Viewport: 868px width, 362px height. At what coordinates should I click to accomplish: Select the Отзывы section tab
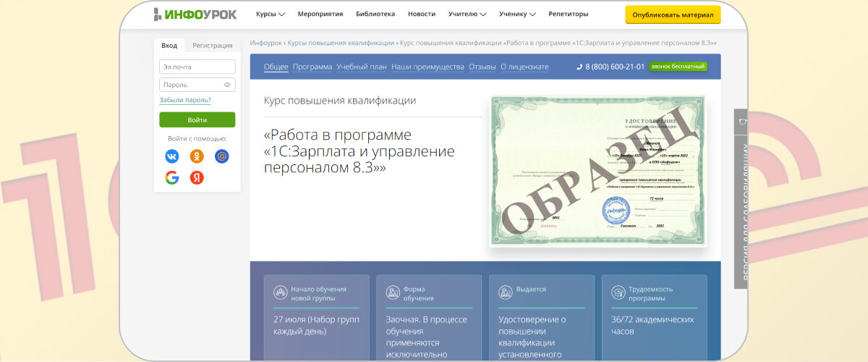click(482, 67)
